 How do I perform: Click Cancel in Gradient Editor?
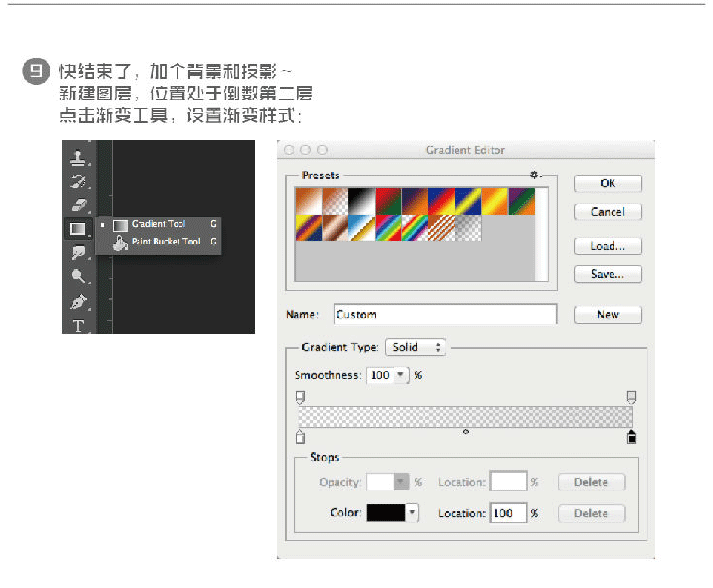608,212
